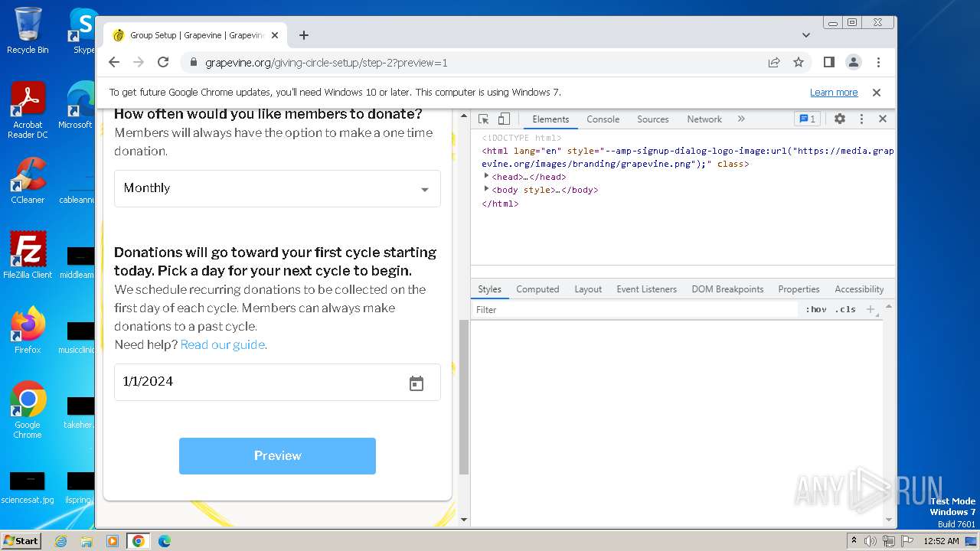Open the Recycle Bin desktop icon

[28, 31]
